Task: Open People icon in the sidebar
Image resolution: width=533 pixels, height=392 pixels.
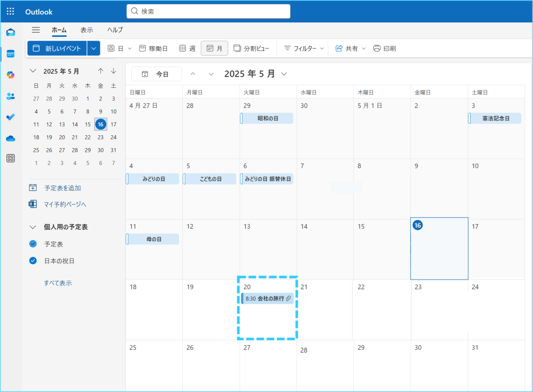Action: pos(10,96)
